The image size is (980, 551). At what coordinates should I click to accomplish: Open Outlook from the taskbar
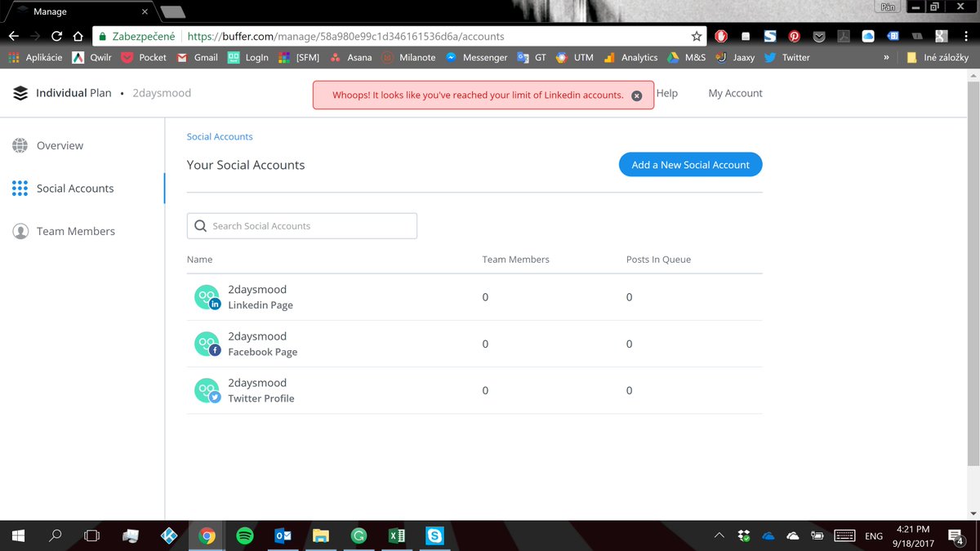click(x=283, y=536)
